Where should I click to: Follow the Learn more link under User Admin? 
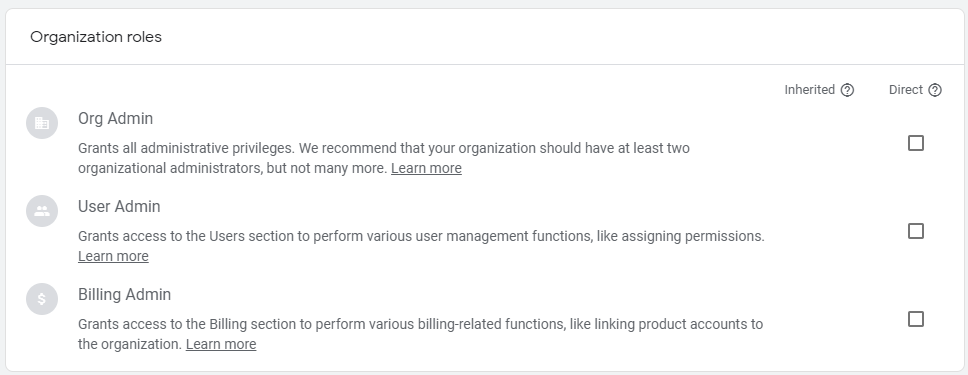pos(113,256)
